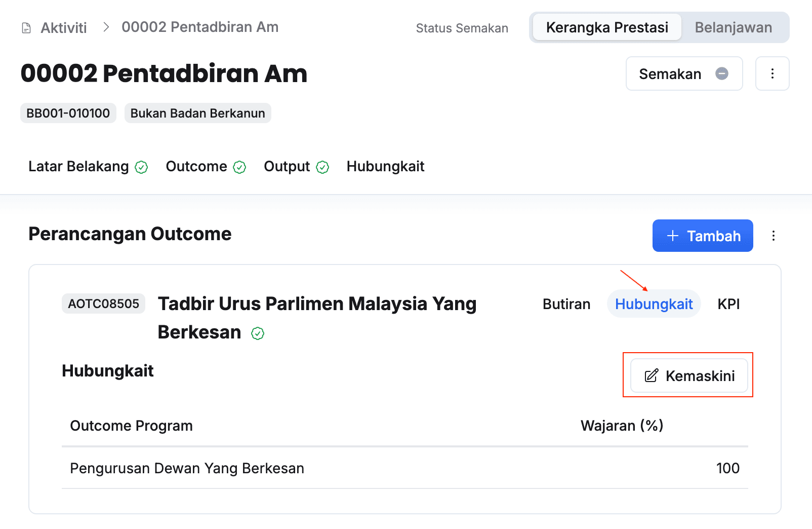Click the blue Tambah button
Image resolution: width=812 pixels, height=529 pixels.
[x=702, y=236]
